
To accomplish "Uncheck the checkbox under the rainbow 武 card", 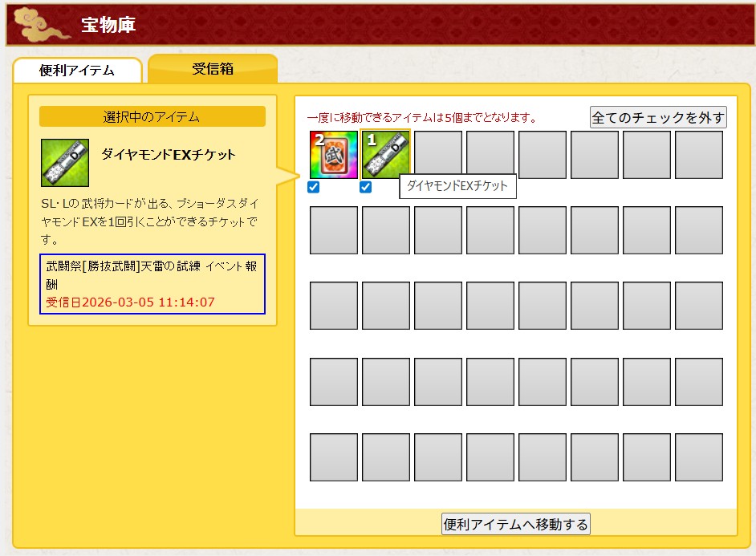I will [314, 188].
